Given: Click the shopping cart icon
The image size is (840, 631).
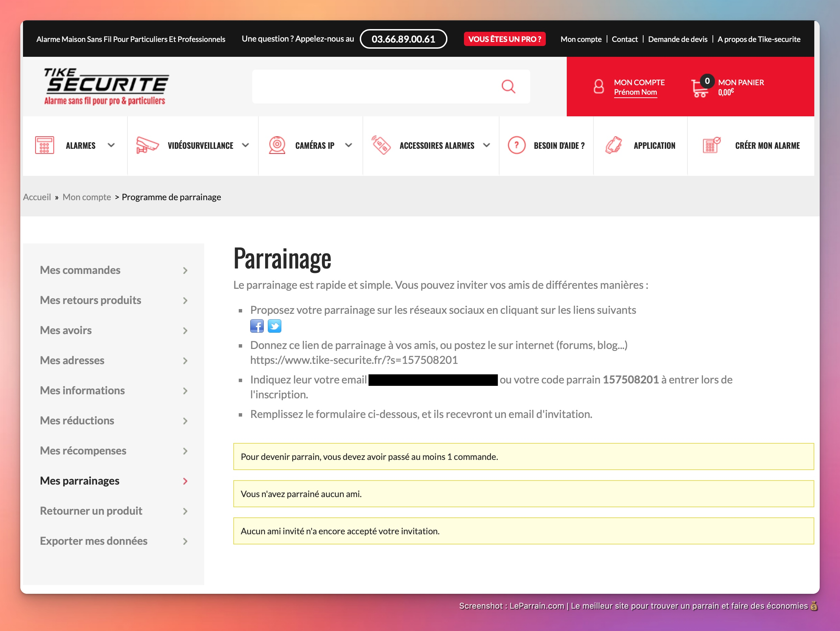Looking at the screenshot, I should [699, 89].
